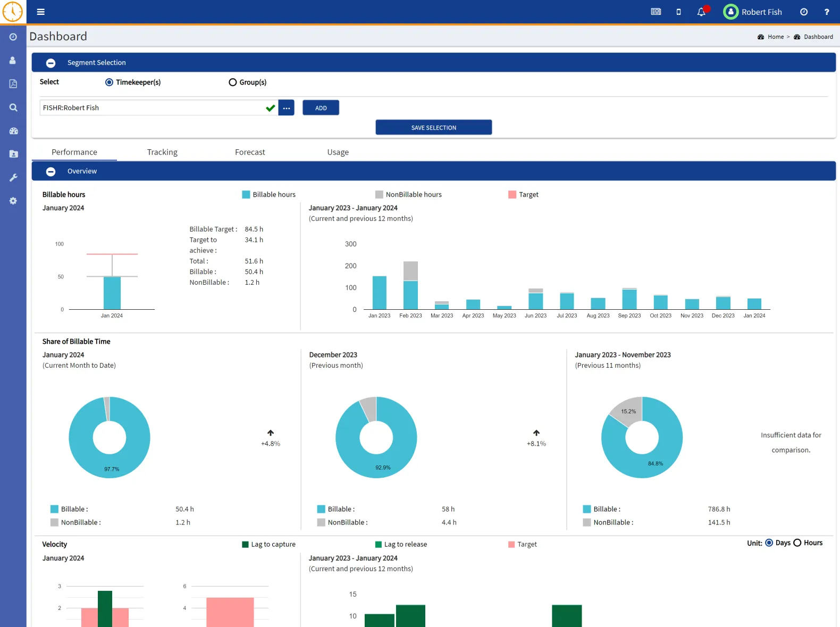Click the Home breadcrumb icon

tap(761, 37)
